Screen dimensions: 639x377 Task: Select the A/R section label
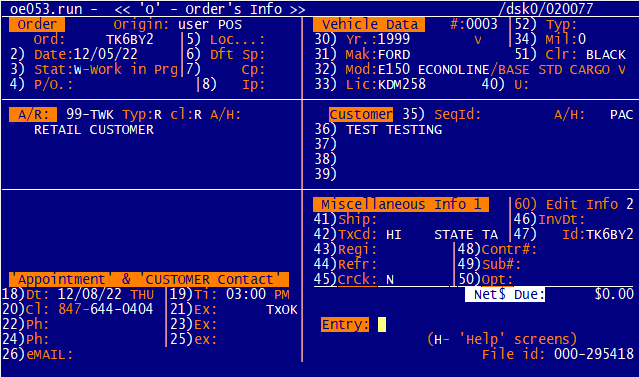point(33,115)
